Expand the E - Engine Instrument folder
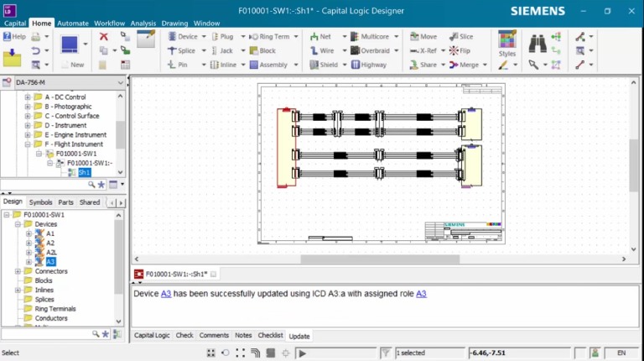Image resolution: width=644 pixels, height=361 pixels. point(28,134)
